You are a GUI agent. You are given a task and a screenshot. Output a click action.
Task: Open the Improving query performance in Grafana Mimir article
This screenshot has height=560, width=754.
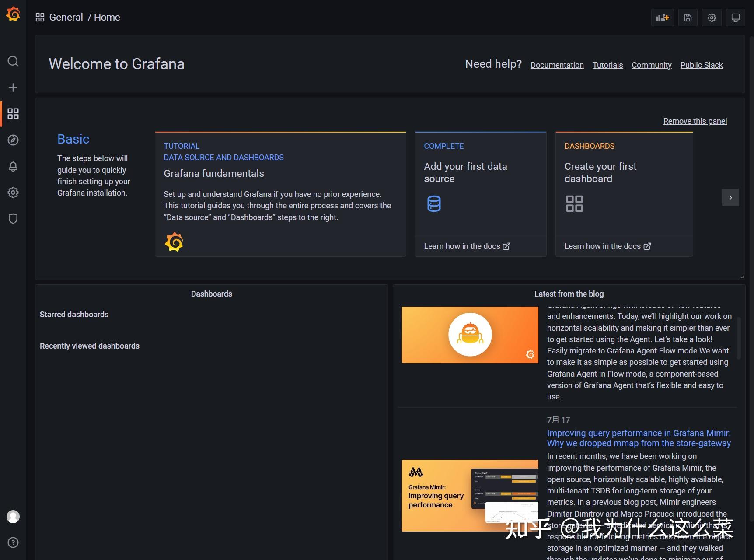tap(639, 438)
